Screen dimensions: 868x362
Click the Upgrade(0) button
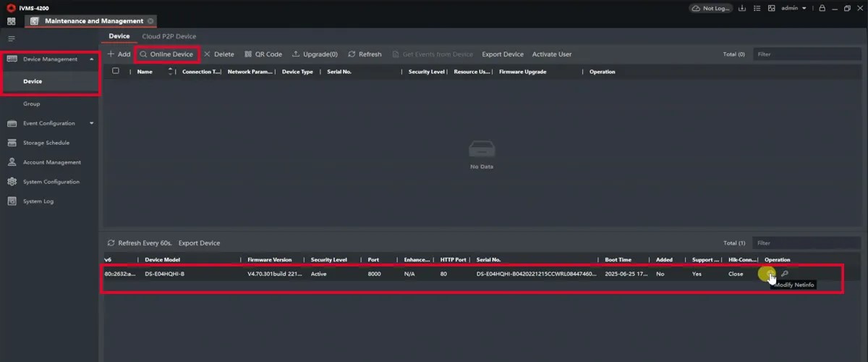(x=315, y=54)
